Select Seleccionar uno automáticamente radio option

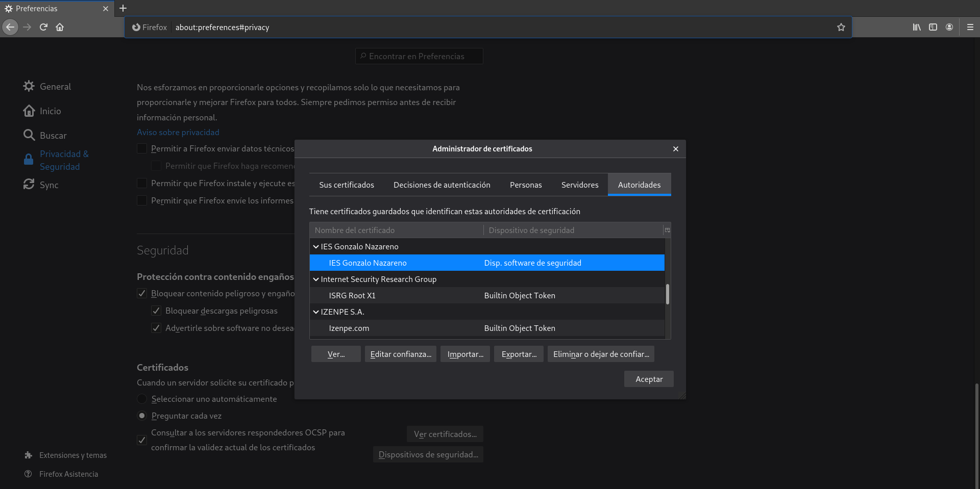point(142,399)
